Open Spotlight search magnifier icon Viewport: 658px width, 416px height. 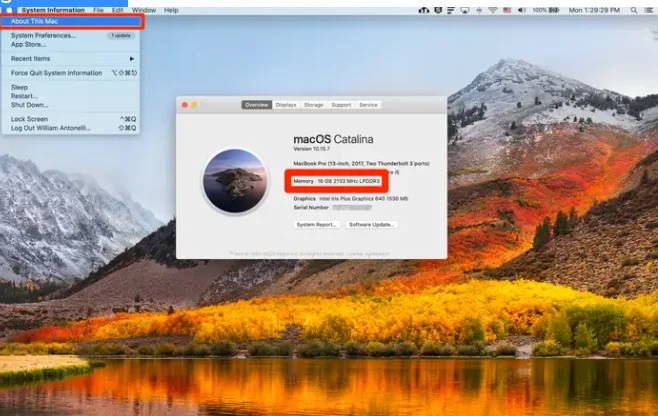click(x=634, y=10)
